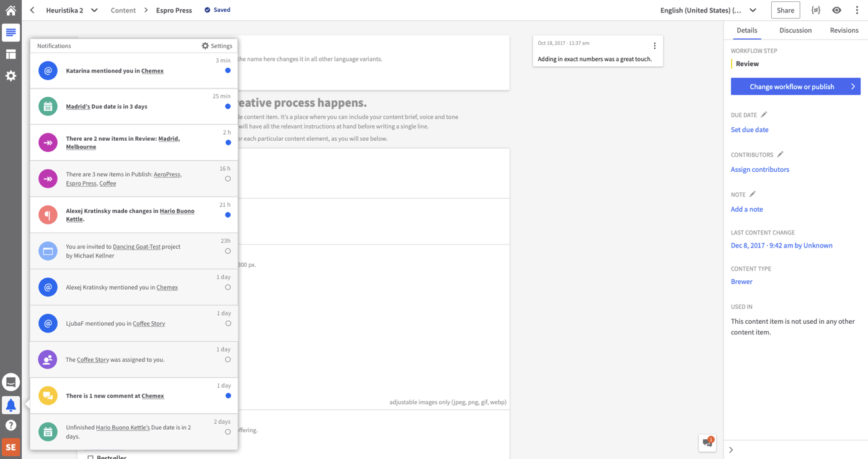Open the notifications bell in sidebar
The height and width of the screenshot is (459, 868).
[11, 405]
